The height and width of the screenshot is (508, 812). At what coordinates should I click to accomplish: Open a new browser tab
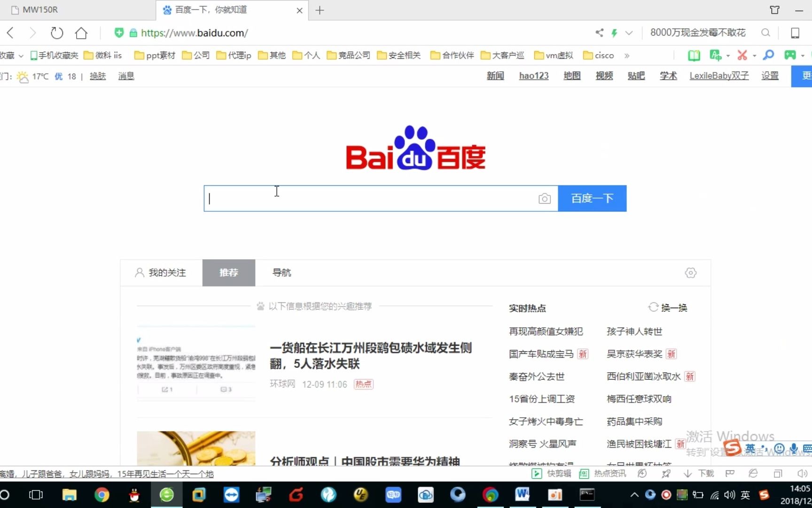point(320,10)
